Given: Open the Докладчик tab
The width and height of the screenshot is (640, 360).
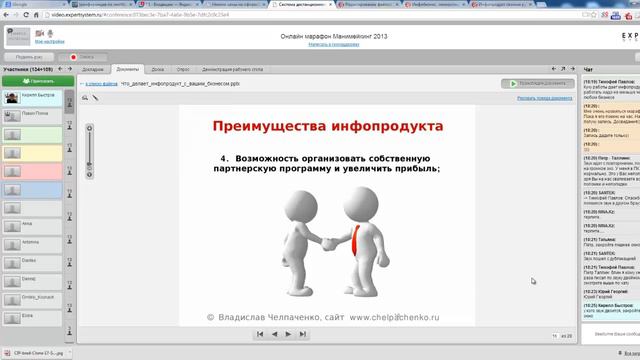Looking at the screenshot, I should tap(93, 69).
